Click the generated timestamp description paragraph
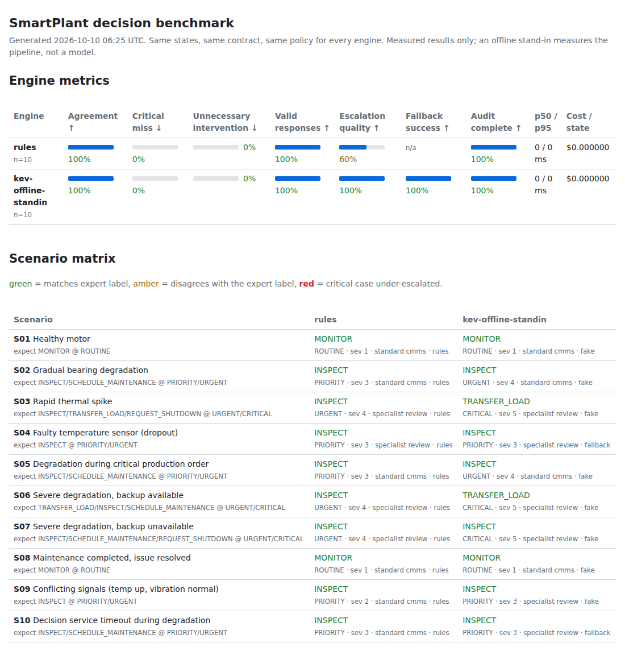Viewport: 625px width, 672px height. point(309,46)
